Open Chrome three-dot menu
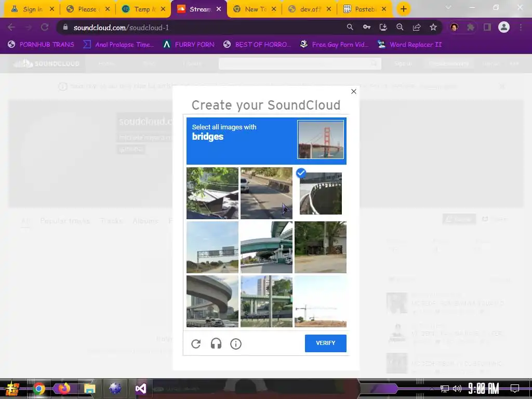The width and height of the screenshot is (532, 399). 521,27
